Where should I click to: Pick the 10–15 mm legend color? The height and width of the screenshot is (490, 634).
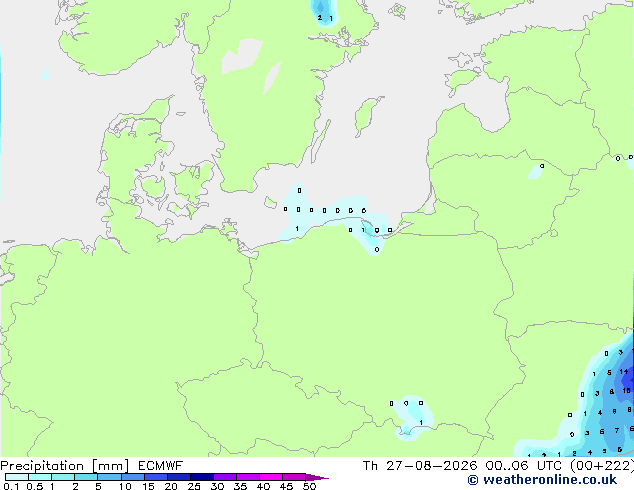[132, 477]
